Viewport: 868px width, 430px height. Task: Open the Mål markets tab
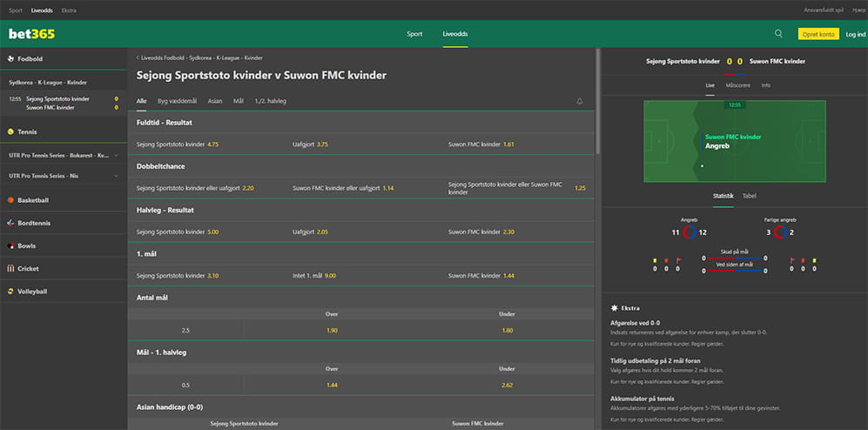coord(239,101)
